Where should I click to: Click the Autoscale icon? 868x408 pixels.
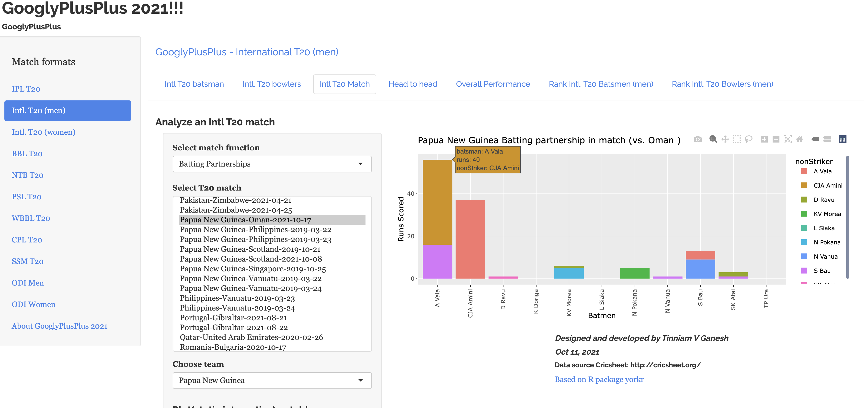[x=788, y=139]
